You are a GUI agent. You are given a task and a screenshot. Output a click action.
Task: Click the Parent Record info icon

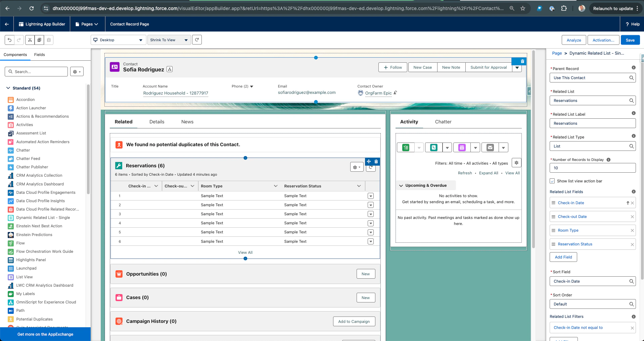[x=634, y=68]
